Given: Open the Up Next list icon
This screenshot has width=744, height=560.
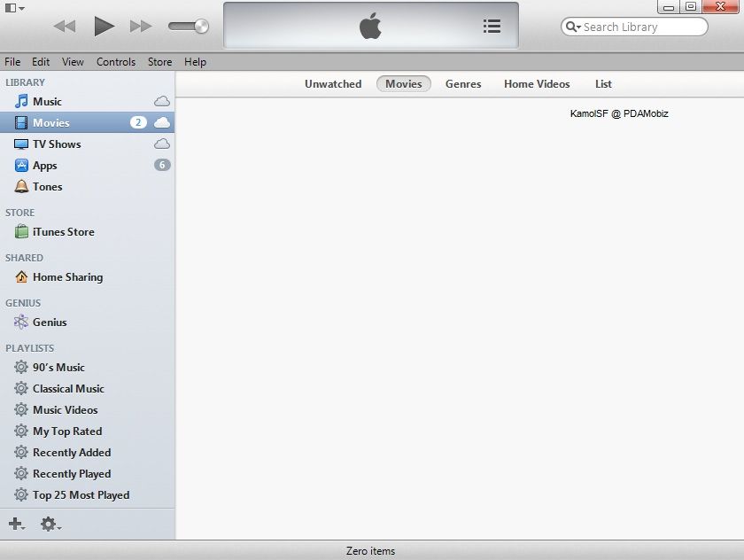Looking at the screenshot, I should pos(492,26).
